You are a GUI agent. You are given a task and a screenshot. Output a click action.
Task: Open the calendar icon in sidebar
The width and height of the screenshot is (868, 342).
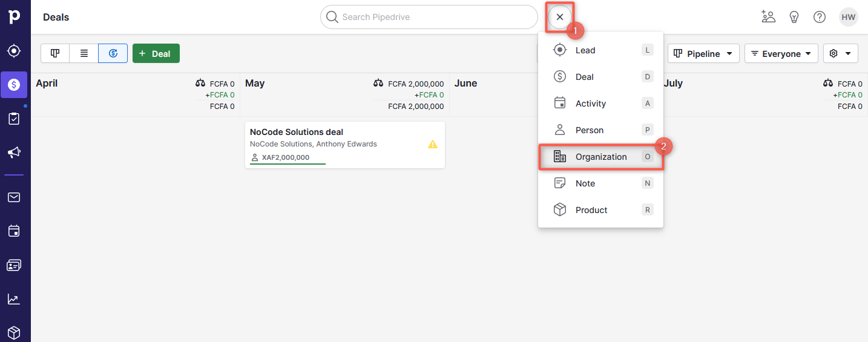(15, 231)
